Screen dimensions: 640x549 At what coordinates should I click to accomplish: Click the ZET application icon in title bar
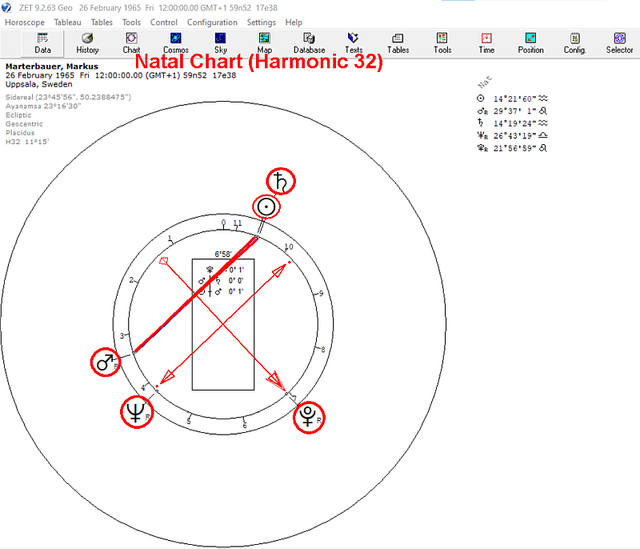[x=7, y=7]
